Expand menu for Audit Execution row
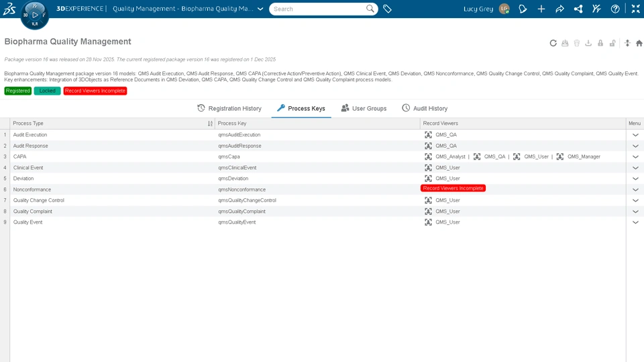Screen dimensions: 644x362 tap(635, 135)
